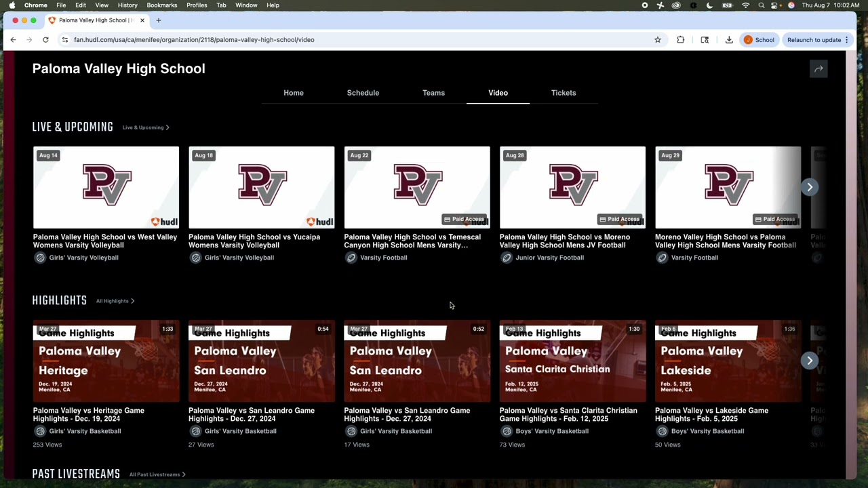The height and width of the screenshot is (488, 868).
Task: Click team icon beside Girls' Varsity Basketball Heritage
Action: coord(40,431)
